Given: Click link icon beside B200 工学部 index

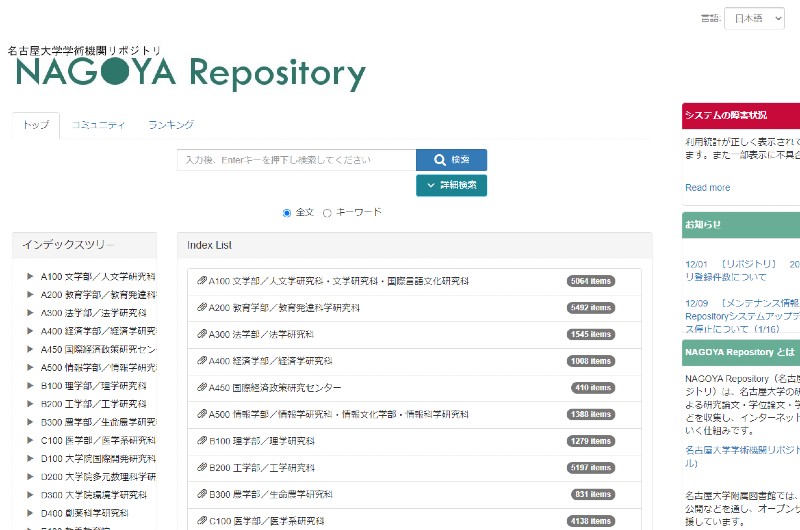Looking at the screenshot, I should 202,467.
